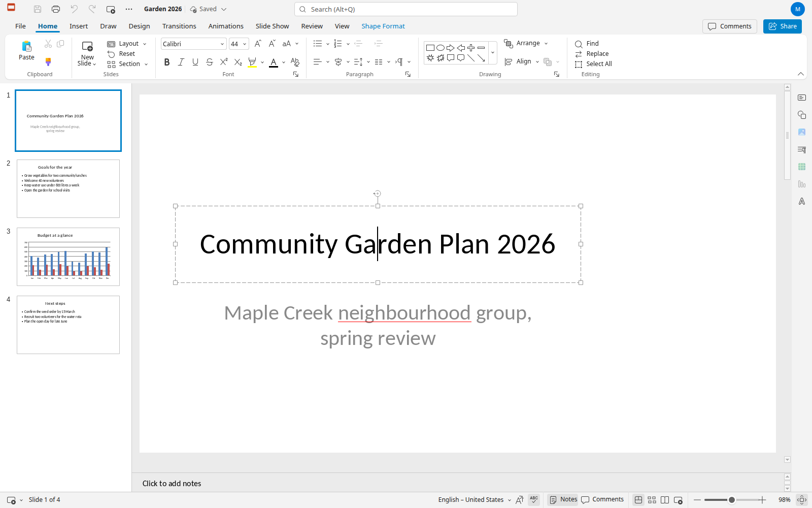The image size is (812, 508).
Task: Open the Arrange dropdown
Action: pos(526,43)
